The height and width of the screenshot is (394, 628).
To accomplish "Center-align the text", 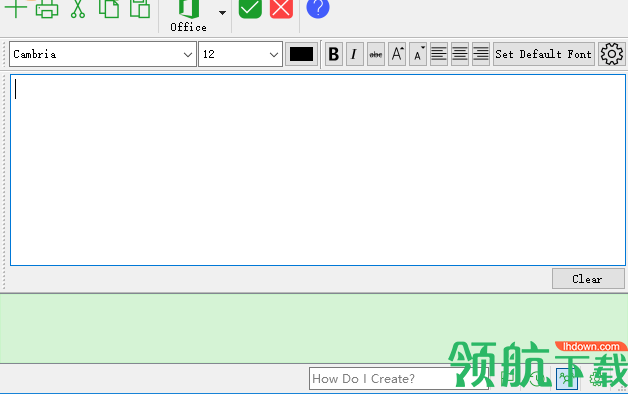I will [460, 54].
